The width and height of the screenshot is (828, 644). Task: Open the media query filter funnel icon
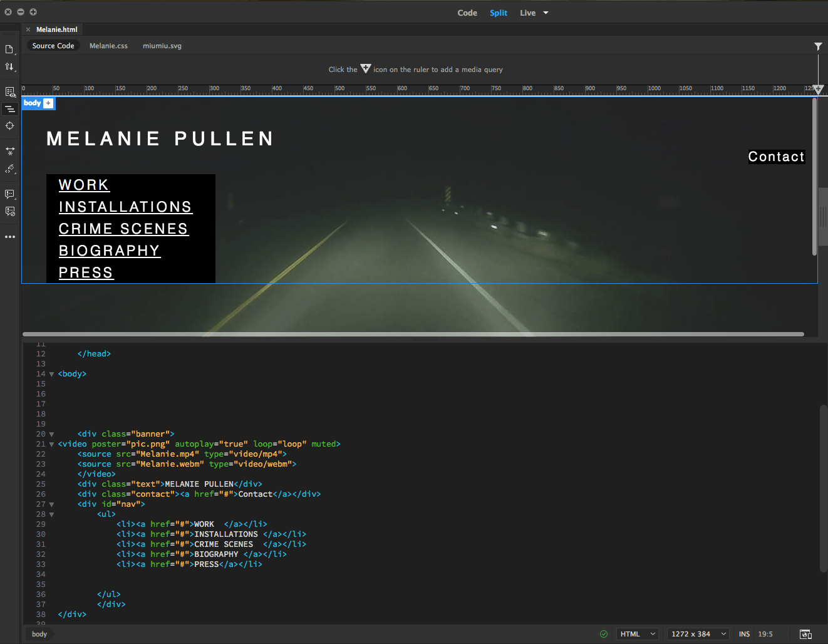coord(818,46)
